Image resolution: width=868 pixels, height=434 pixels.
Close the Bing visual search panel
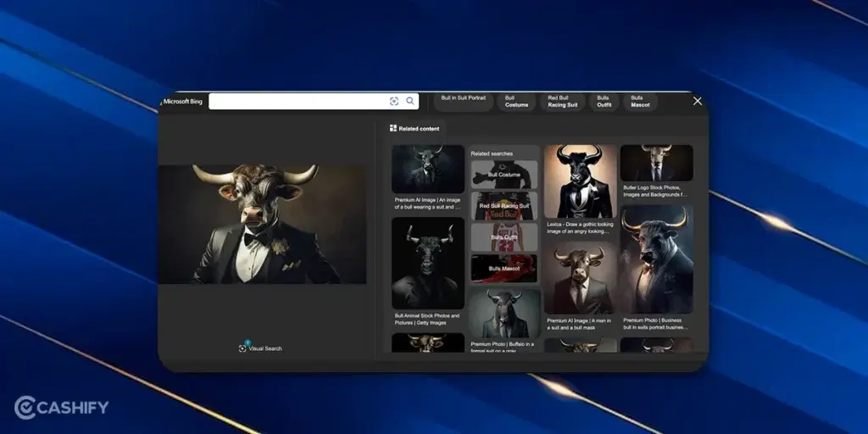pos(698,102)
